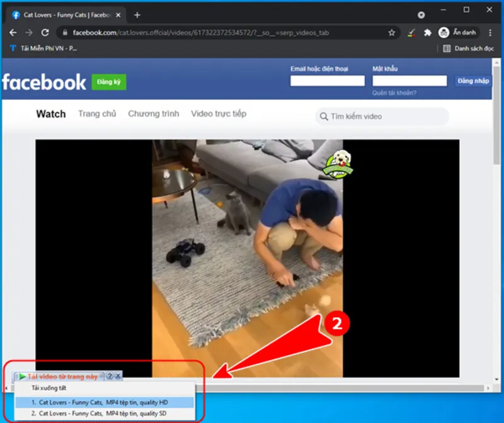Open the 'Trang chủ' Watch tab
The height and width of the screenshot is (423, 504).
(97, 114)
